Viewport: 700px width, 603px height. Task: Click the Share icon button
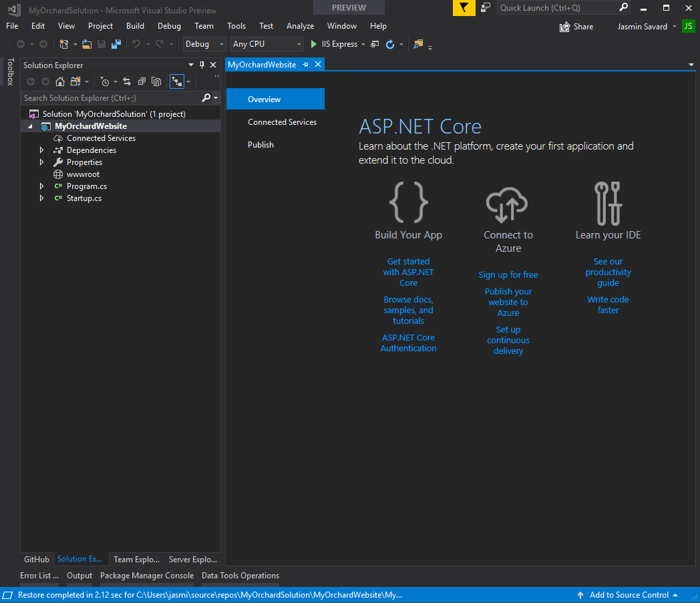[x=564, y=27]
